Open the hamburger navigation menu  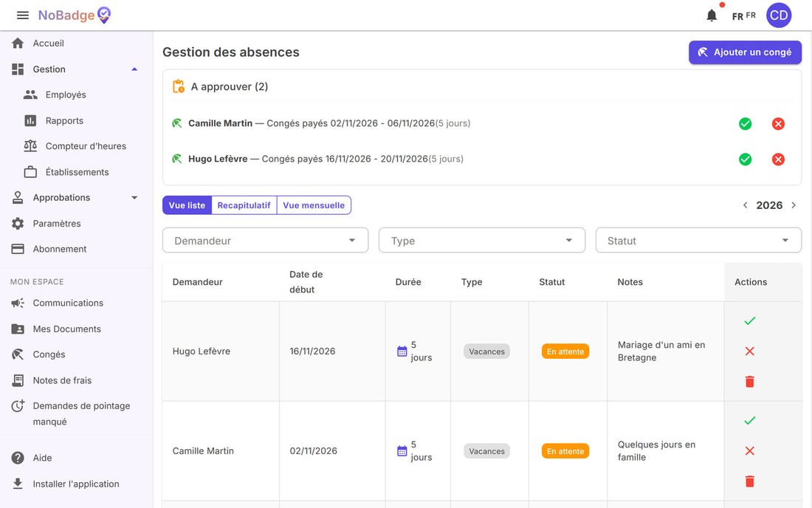(23, 16)
